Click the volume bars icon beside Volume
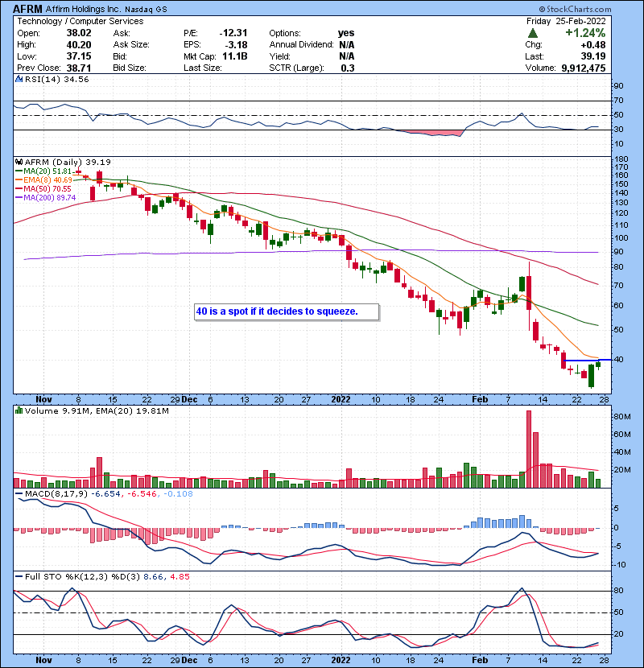Screen dimensions: 644x668 coord(19,410)
